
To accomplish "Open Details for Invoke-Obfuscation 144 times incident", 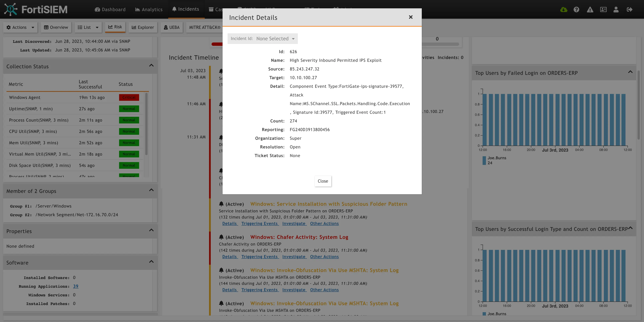I will (230, 290).
